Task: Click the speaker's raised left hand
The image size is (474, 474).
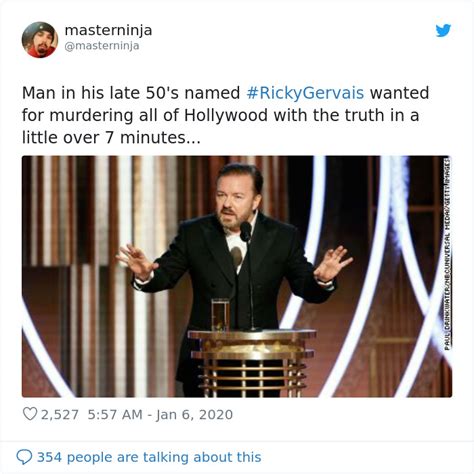Action: (x=332, y=263)
